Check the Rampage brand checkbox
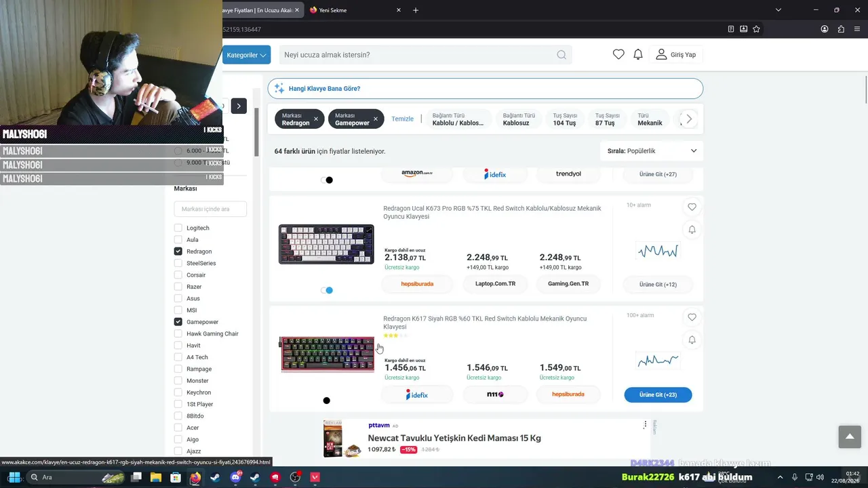Viewport: 868px width, 488px height. [178, 369]
